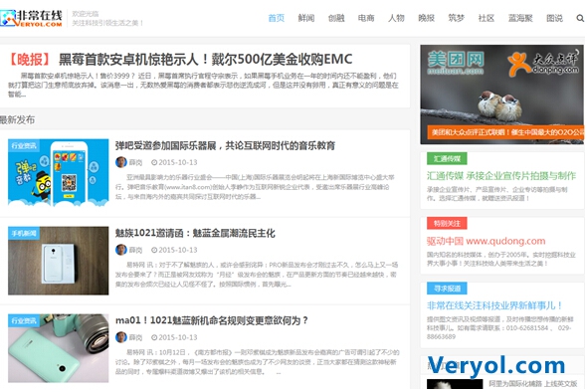Click the 2015-10-13 date under 魅族1021 article
Viewport: 587px width, 392px height.
coord(178,250)
